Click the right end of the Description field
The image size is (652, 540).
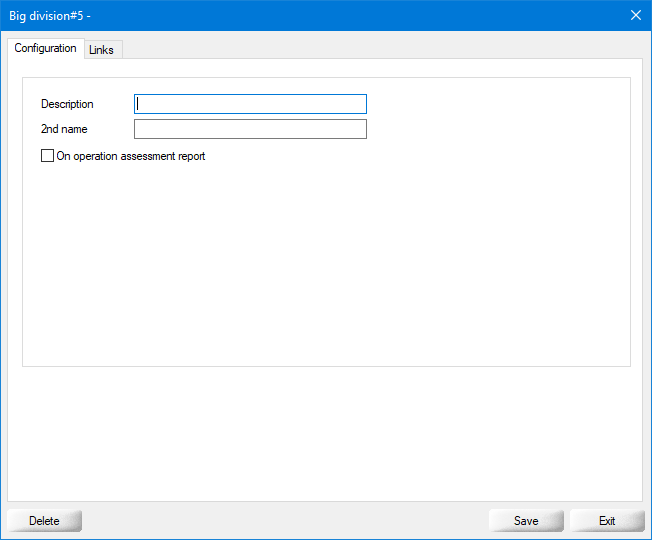coord(355,104)
